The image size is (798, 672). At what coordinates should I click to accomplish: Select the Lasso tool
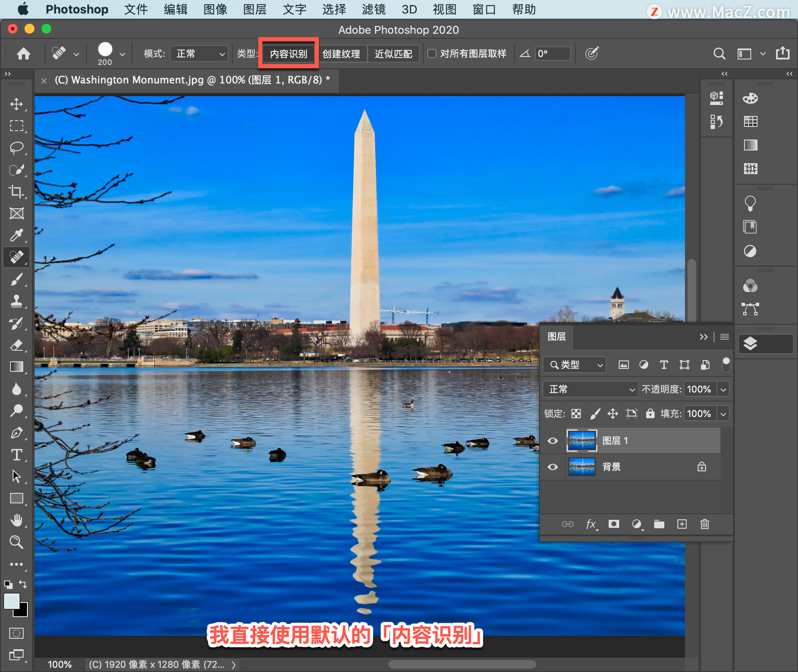pyautogui.click(x=16, y=148)
